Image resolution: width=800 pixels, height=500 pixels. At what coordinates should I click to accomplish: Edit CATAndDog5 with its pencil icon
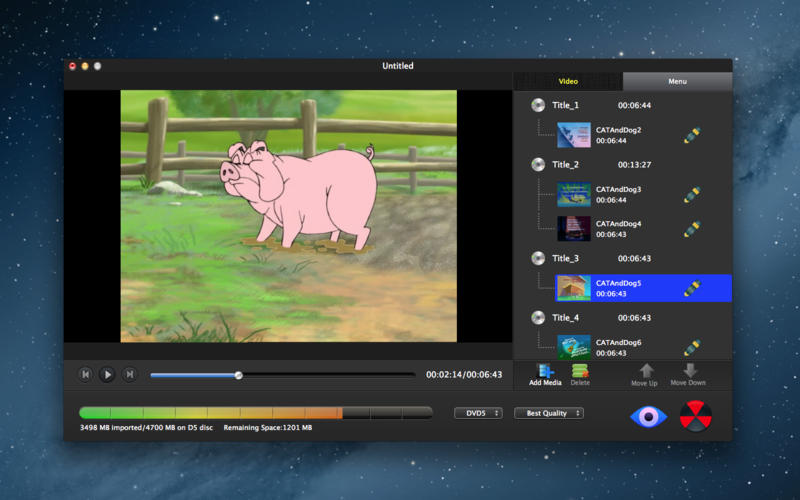pos(692,288)
